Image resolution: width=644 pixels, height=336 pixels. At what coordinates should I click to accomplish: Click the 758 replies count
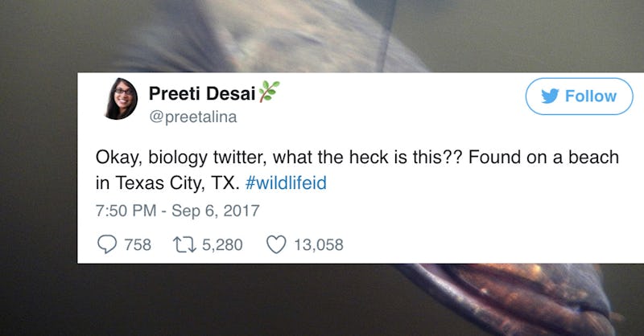138,245
